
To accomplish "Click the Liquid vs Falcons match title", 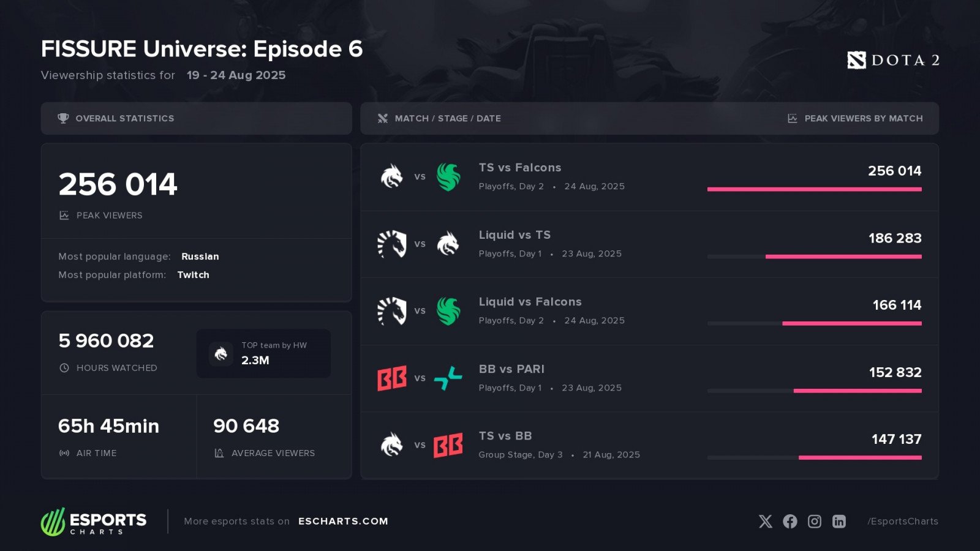I will tap(530, 302).
